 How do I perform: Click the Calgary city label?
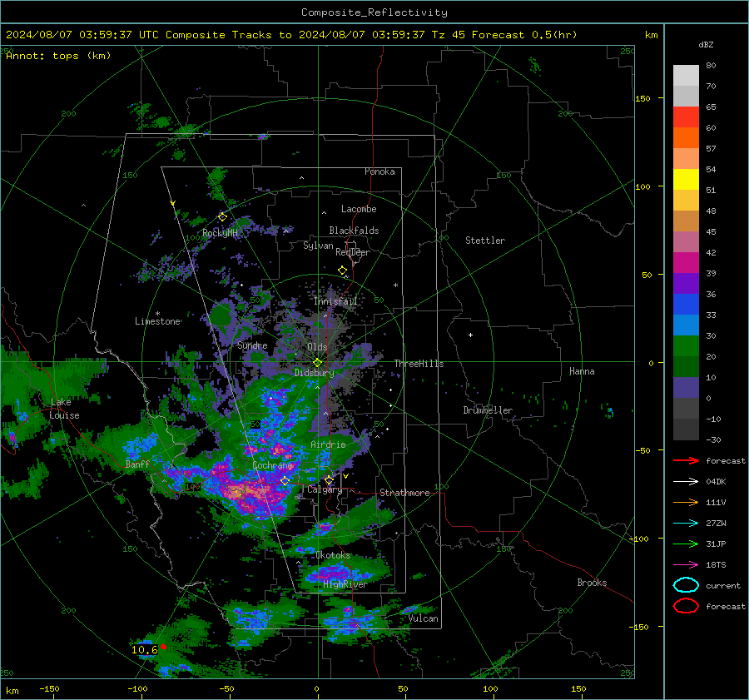(325, 489)
